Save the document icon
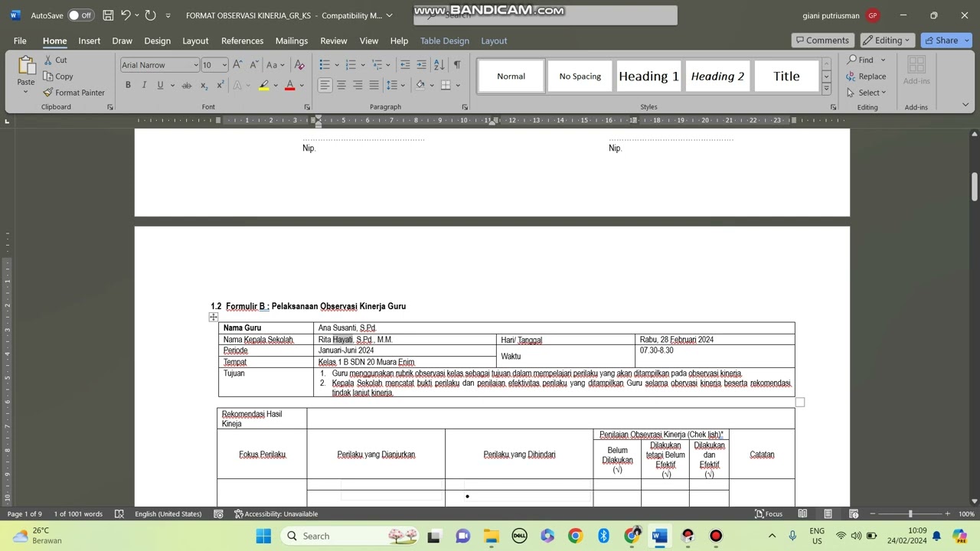980x551 pixels. click(108, 15)
